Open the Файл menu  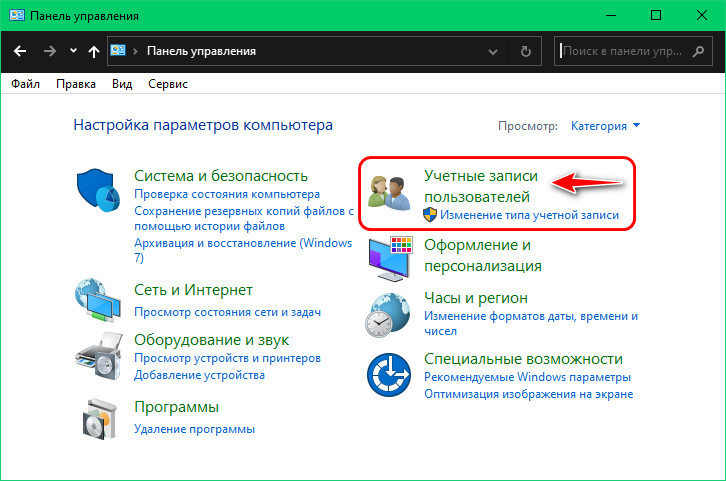coord(25,84)
